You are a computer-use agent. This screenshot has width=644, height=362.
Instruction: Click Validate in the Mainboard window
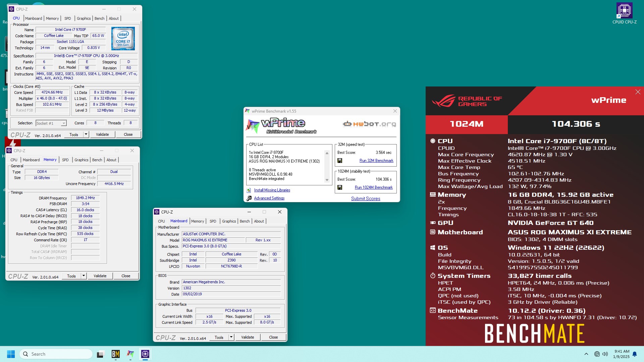click(248, 337)
